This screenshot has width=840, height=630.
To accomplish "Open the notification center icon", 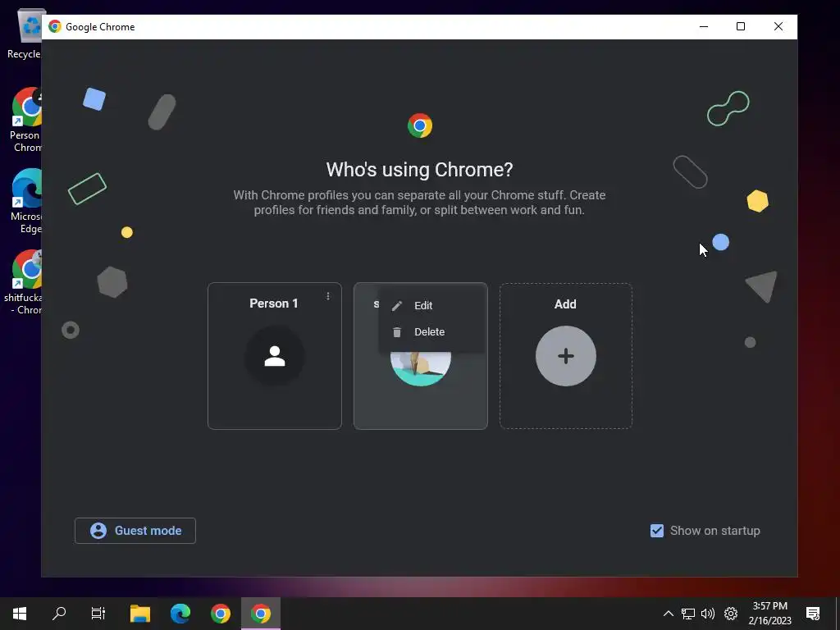I will point(813,614).
